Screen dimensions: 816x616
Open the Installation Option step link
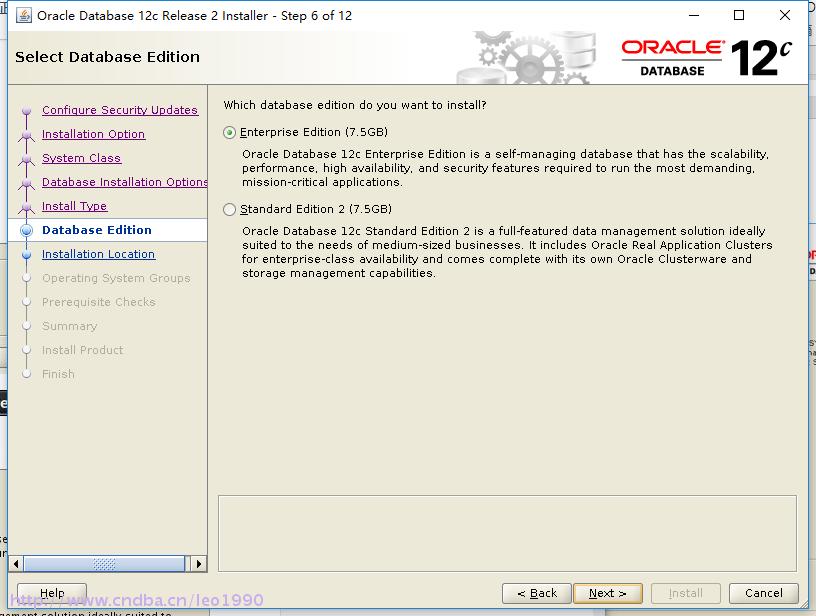[93, 134]
